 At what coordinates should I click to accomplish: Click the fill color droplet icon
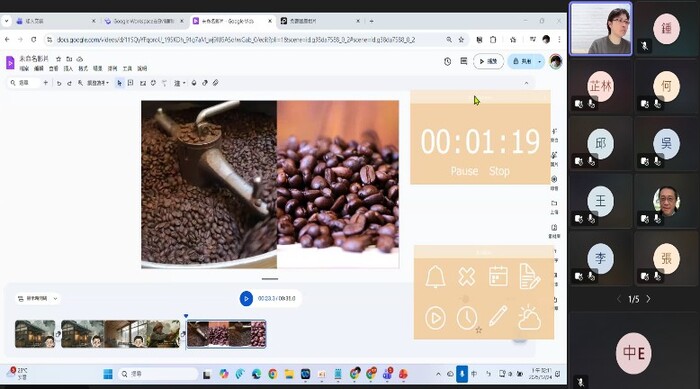[x=194, y=83]
